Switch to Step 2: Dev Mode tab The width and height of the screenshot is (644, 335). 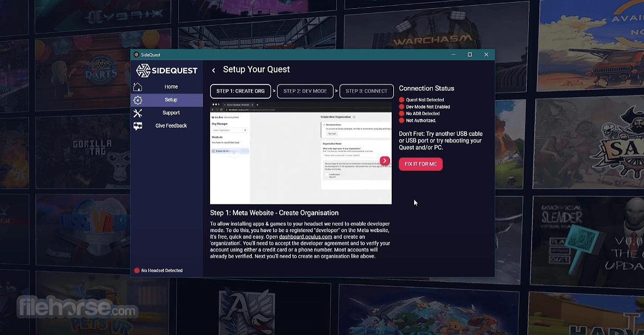[305, 91]
